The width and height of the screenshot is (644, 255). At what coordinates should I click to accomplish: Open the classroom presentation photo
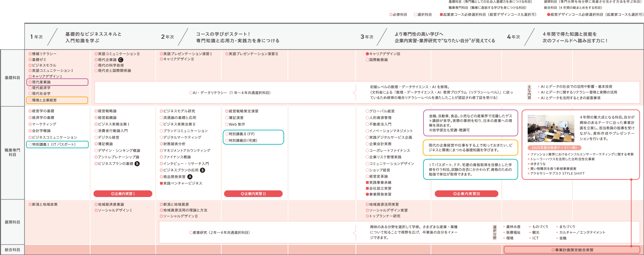pos(551,129)
